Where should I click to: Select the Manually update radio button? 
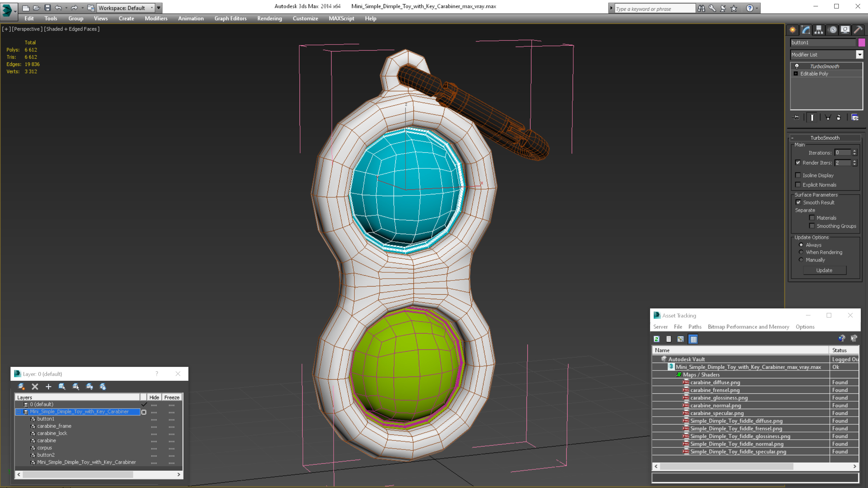click(x=801, y=260)
